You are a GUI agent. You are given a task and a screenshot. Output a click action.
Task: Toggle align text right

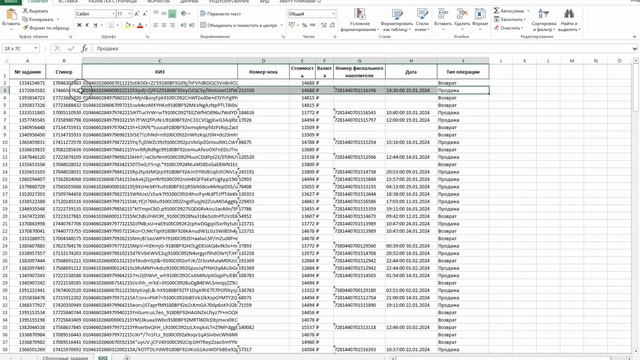tap(172, 25)
